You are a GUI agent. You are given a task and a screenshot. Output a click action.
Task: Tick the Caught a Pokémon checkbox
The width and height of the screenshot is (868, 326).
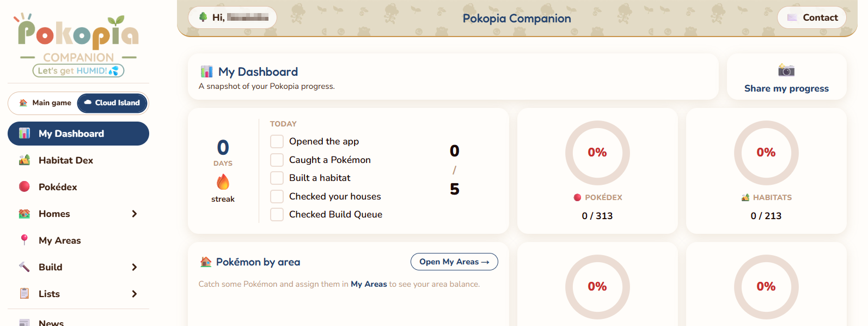pos(277,160)
